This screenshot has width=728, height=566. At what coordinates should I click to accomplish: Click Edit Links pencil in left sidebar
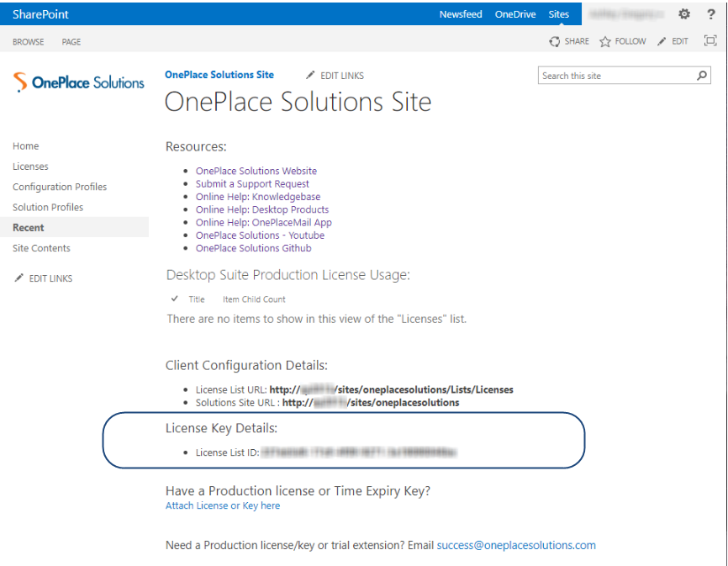pos(19,278)
